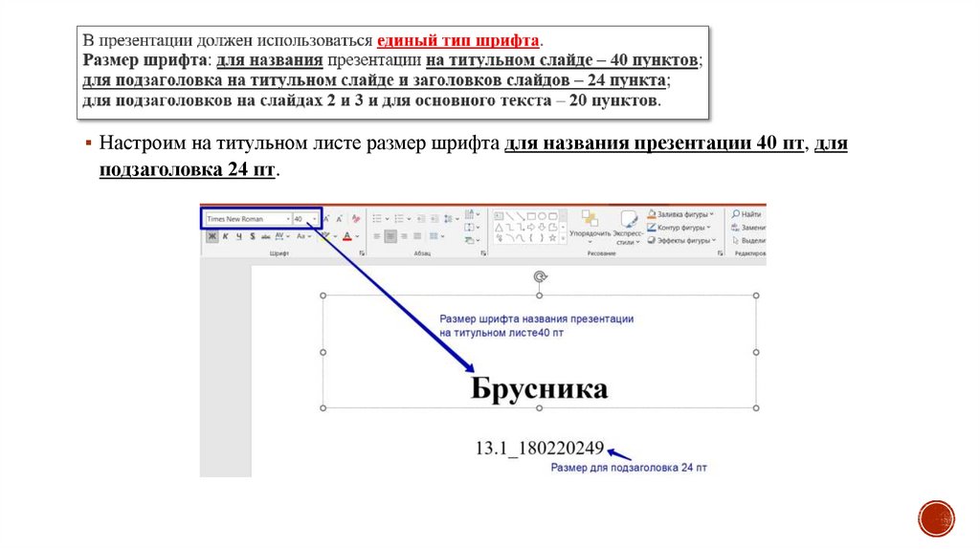The height and width of the screenshot is (549, 980).
Task: Select Rounded Rectangle shape in gallery
Action: pos(552,216)
